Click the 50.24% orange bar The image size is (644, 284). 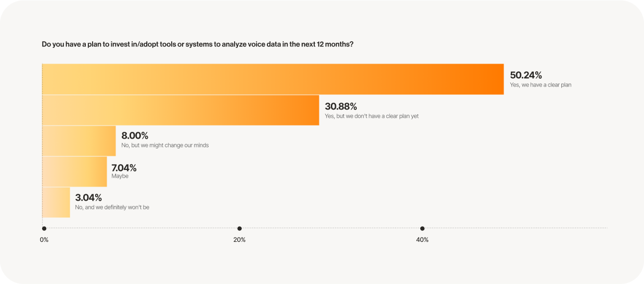tap(273, 79)
